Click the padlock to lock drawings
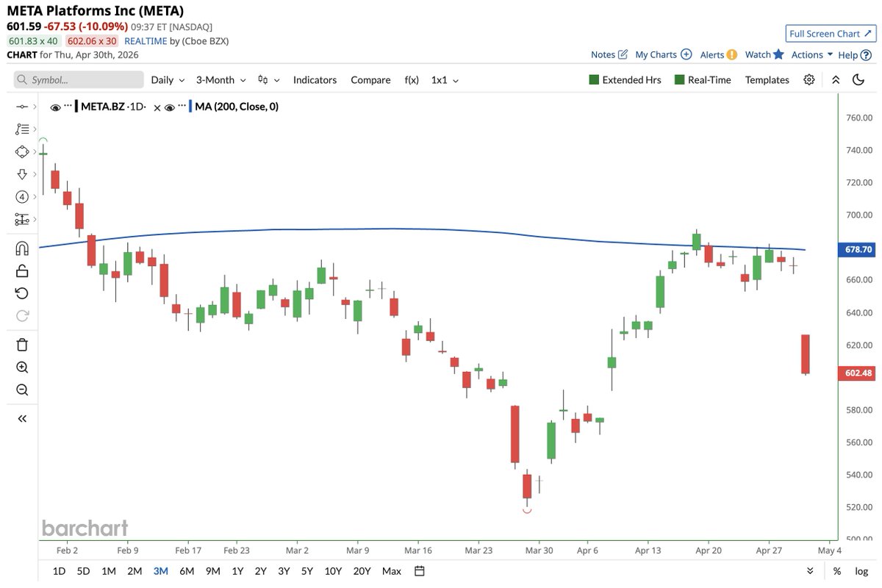This screenshot has height=588, width=882. click(22, 270)
